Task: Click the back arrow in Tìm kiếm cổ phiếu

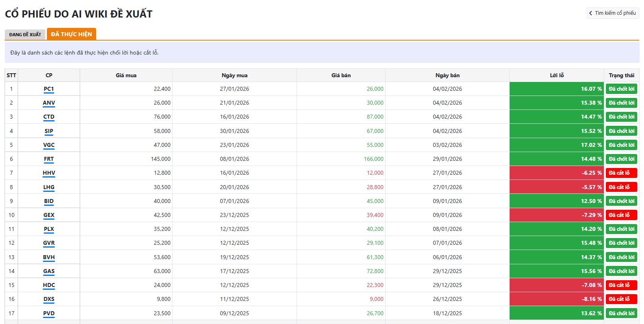Action: click(x=591, y=13)
